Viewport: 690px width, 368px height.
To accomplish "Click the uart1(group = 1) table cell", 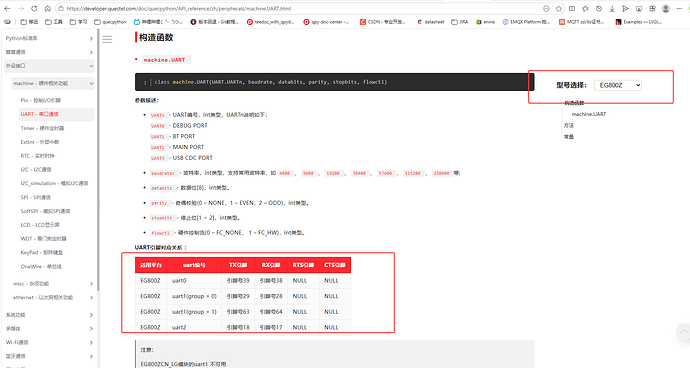I will (x=194, y=312).
